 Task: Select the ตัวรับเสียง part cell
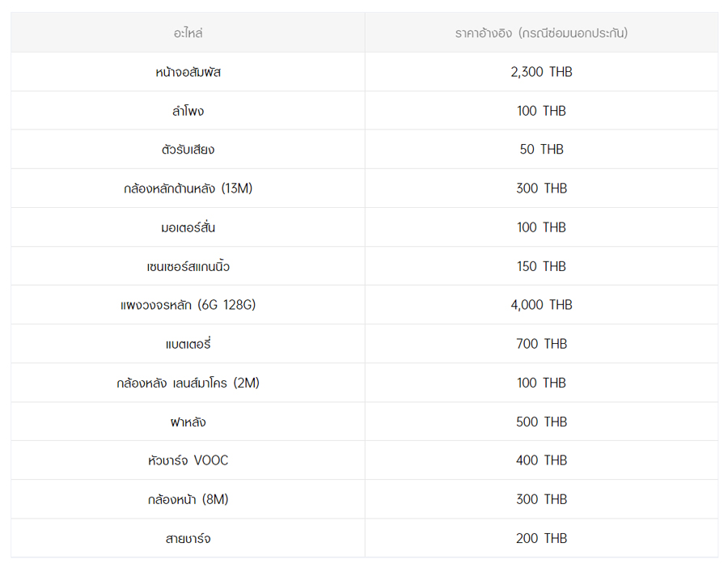[188, 150]
